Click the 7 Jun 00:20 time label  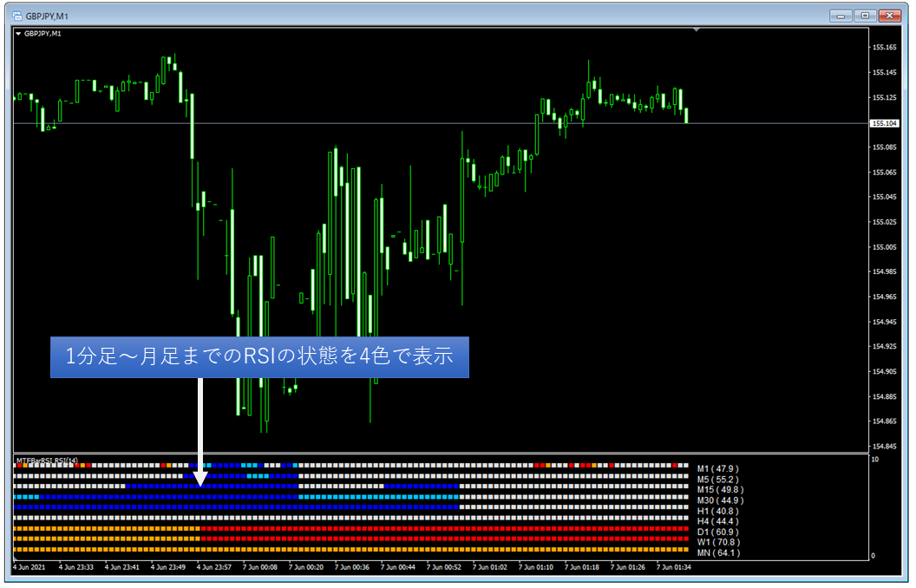click(306, 567)
